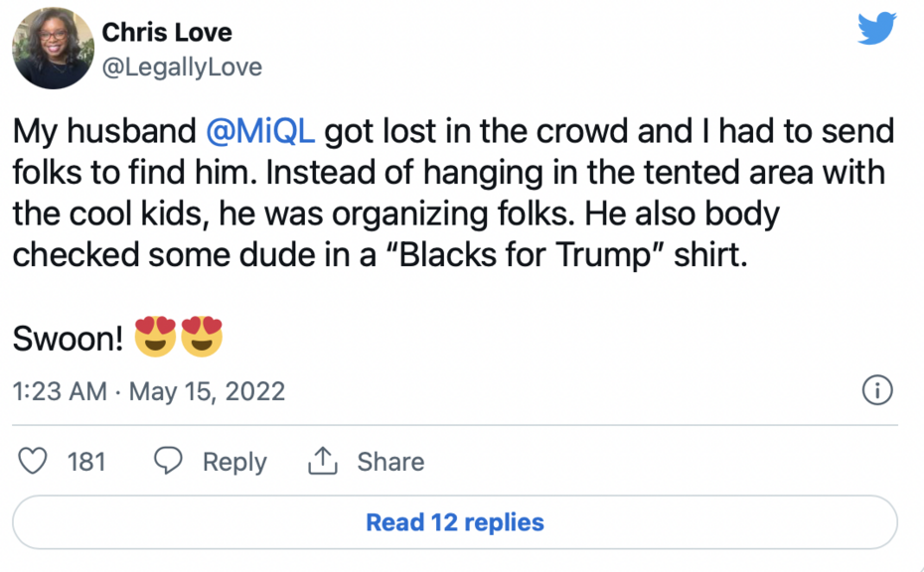Image resolution: width=924 pixels, height=572 pixels.
Task: Click the first heart-eyes emoji
Action: (156, 338)
